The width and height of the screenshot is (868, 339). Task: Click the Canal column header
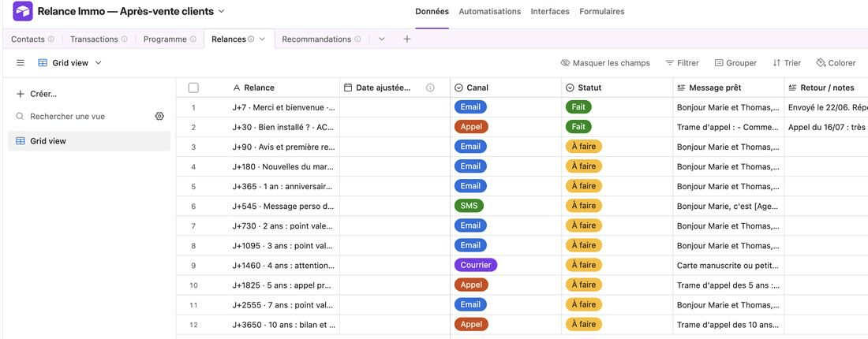click(506, 88)
